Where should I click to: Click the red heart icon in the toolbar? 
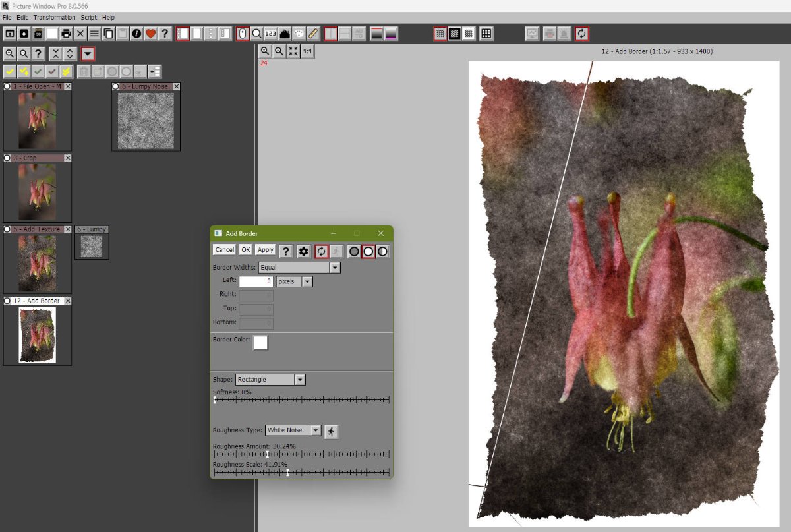point(150,33)
